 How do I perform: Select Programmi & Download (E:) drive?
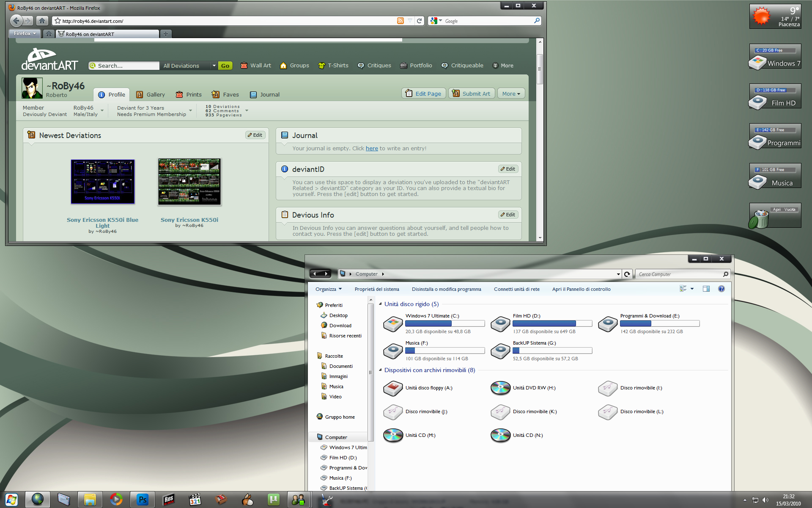coord(649,324)
